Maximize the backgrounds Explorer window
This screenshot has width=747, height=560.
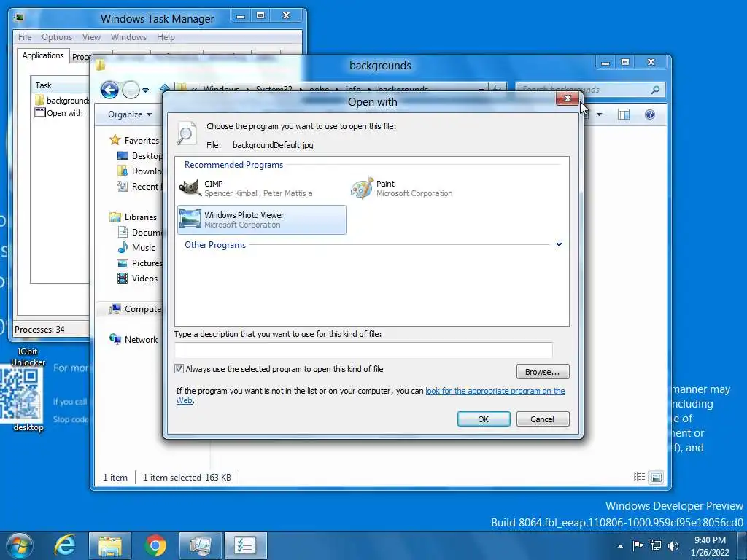pos(625,63)
